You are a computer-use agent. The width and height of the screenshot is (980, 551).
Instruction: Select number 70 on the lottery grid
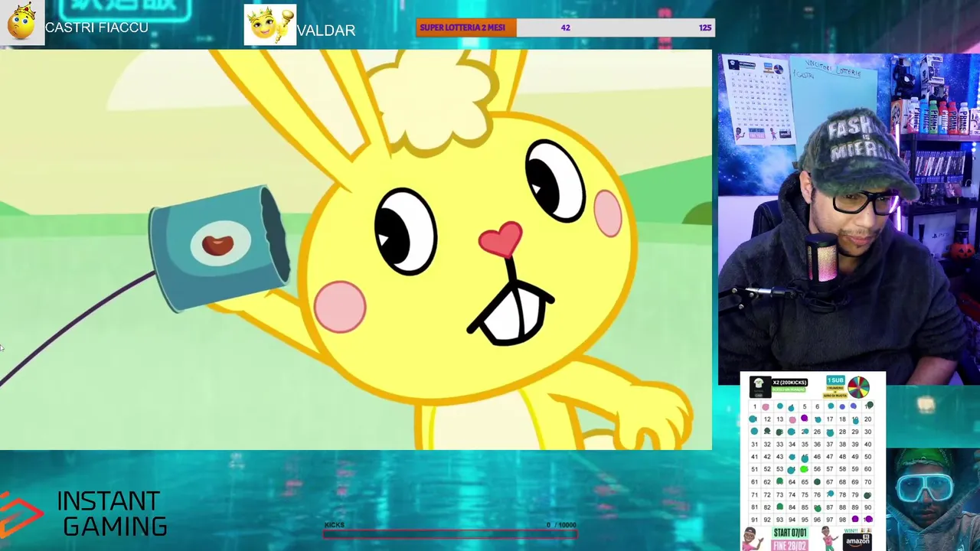point(867,481)
